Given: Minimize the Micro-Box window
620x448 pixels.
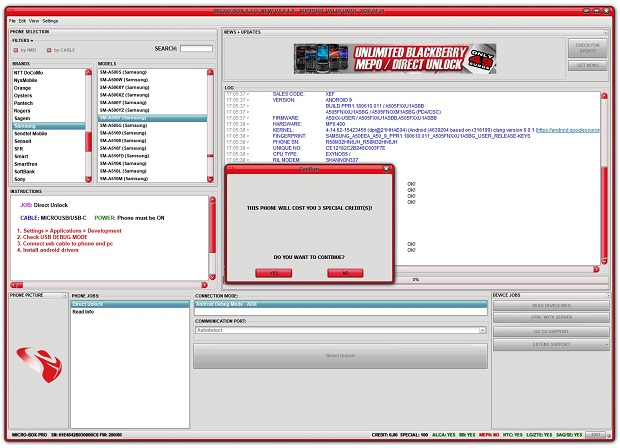Looking at the screenshot, I should (588, 11).
